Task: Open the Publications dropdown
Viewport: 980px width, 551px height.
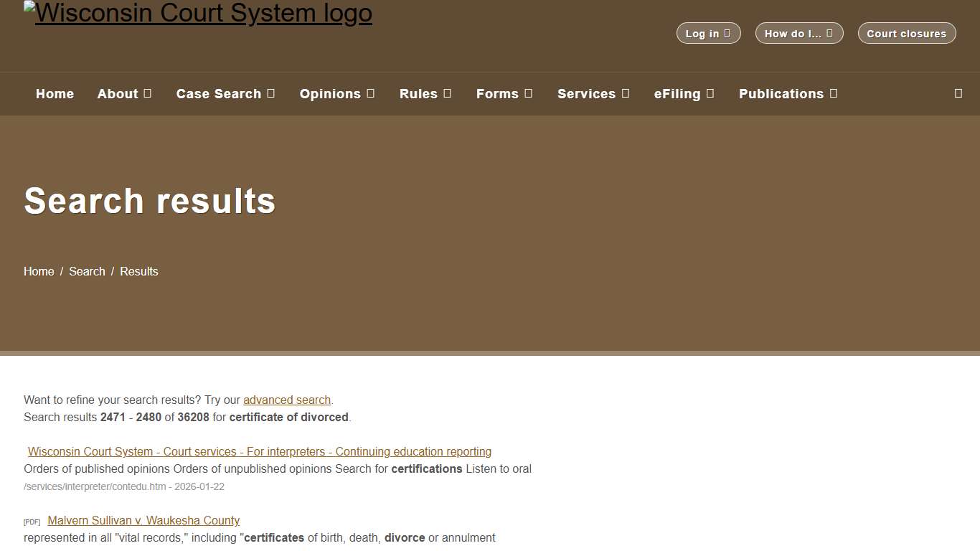Action: tap(788, 94)
